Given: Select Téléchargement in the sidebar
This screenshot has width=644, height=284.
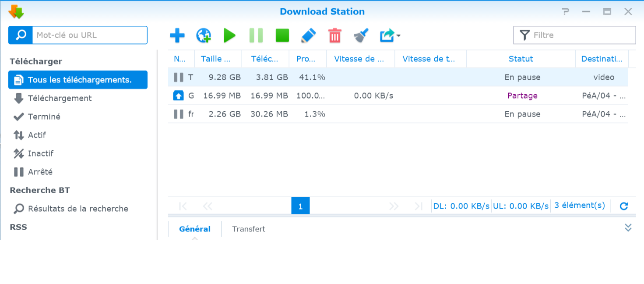Looking at the screenshot, I should click(78, 98).
